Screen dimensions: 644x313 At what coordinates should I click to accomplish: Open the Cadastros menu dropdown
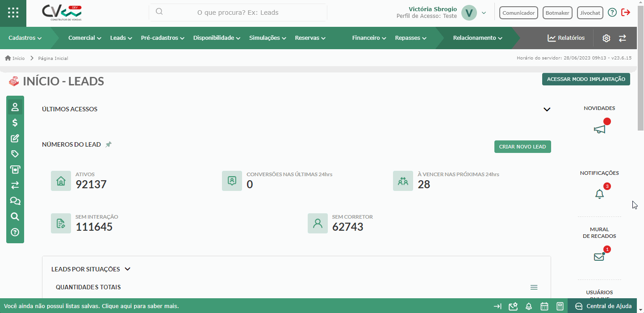click(25, 38)
